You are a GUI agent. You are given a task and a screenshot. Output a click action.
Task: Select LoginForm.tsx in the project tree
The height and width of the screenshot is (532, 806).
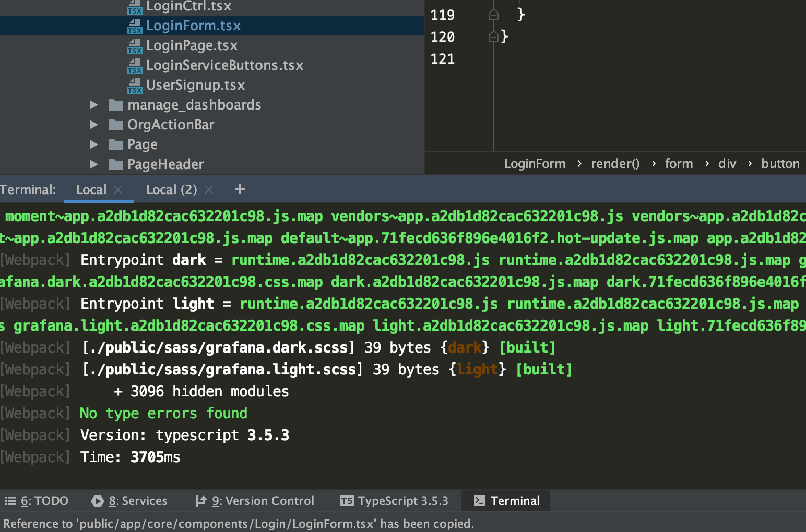click(x=212, y=26)
